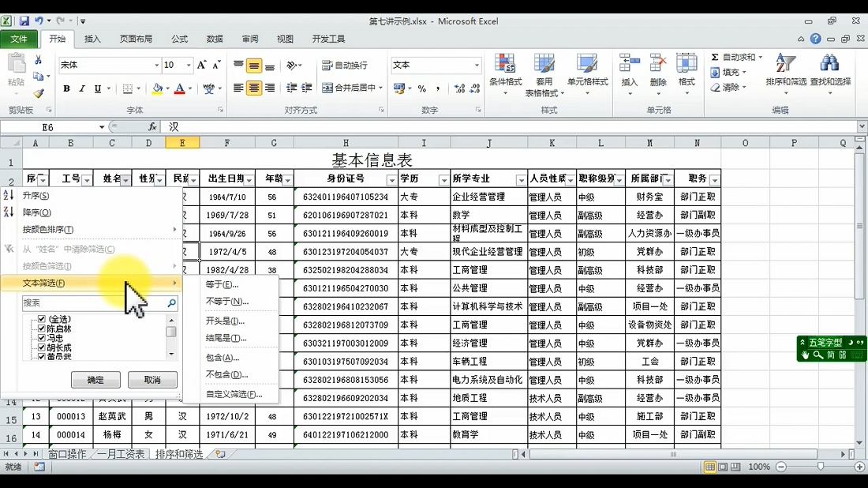Image resolution: width=868 pixels, height=488 pixels.
Task: Open the 文件 File tab
Action: (x=19, y=39)
